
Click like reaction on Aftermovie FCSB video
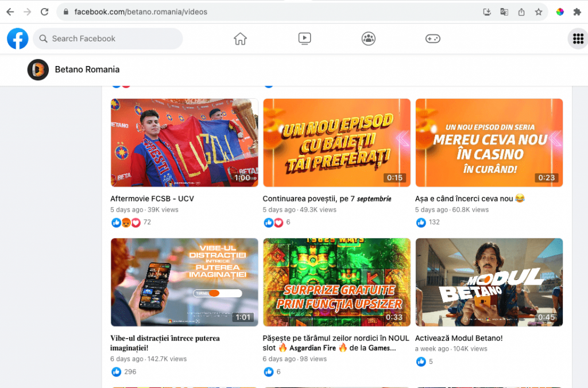[116, 223]
